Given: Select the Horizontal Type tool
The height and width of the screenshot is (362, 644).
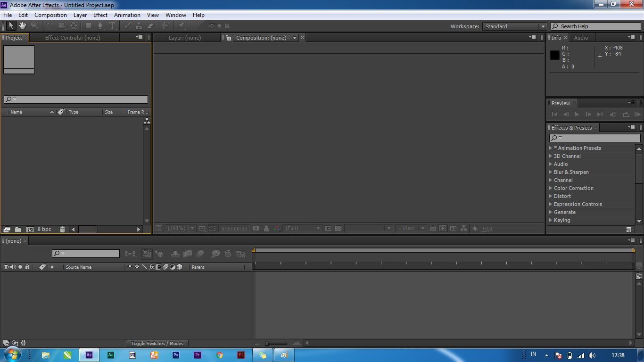Looking at the screenshot, I should (112, 26).
